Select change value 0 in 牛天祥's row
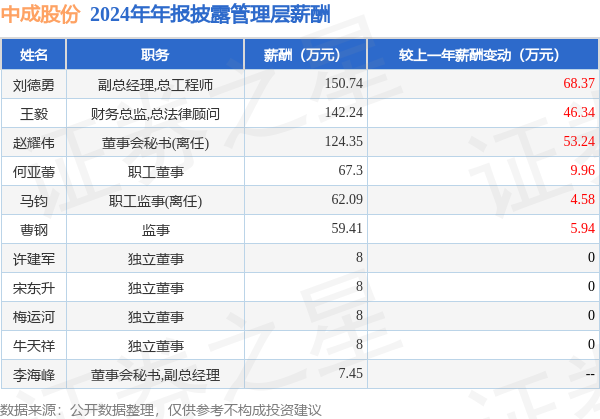Image resolution: width=600 pixels, height=419 pixels. [x=591, y=345]
